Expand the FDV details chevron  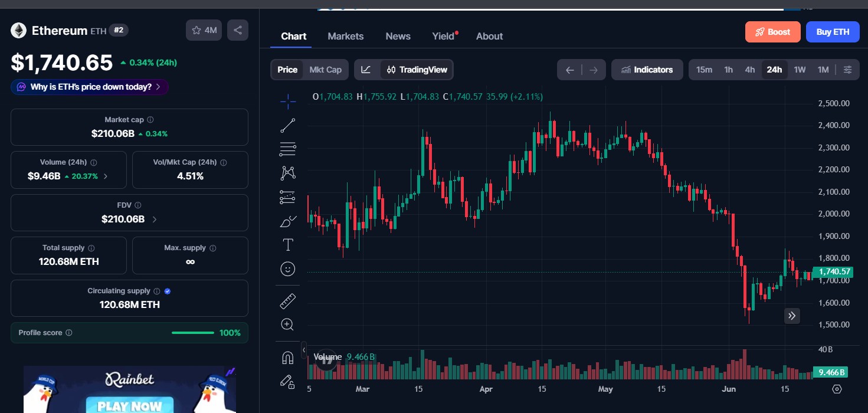155,219
